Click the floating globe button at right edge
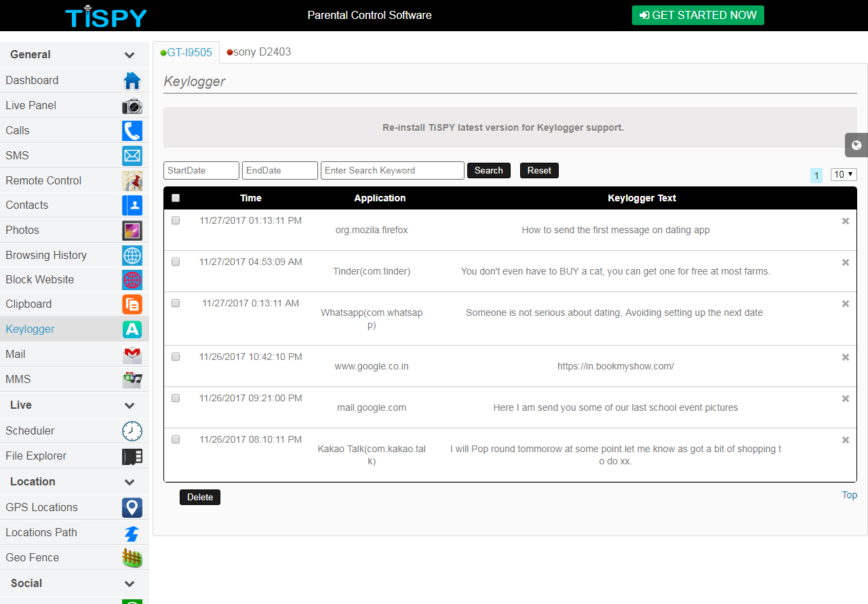 point(856,145)
